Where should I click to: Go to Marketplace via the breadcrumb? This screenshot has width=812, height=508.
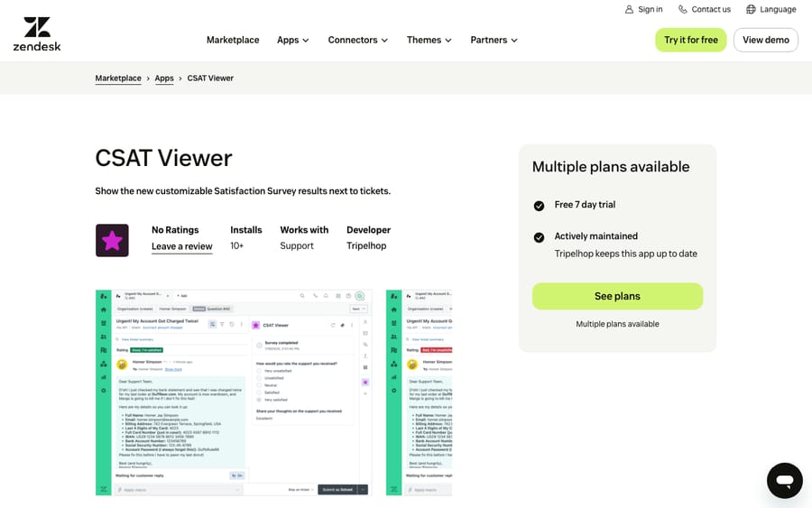tap(118, 79)
